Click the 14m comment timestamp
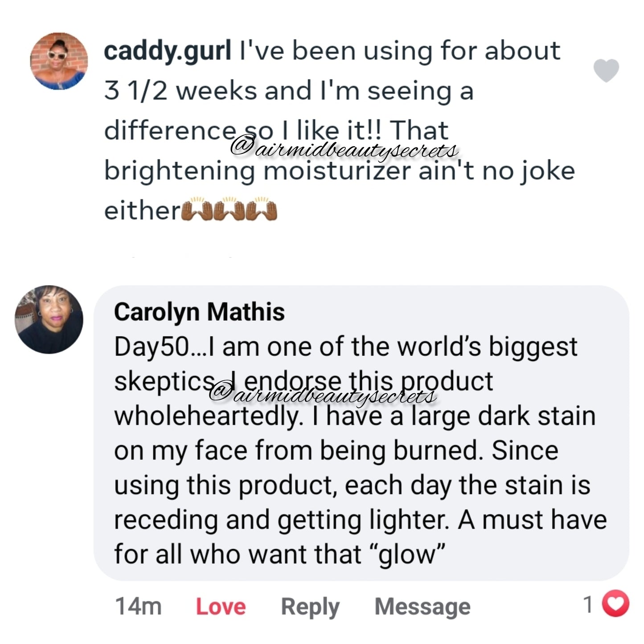Screen dimensions: 644x644 click(138, 606)
